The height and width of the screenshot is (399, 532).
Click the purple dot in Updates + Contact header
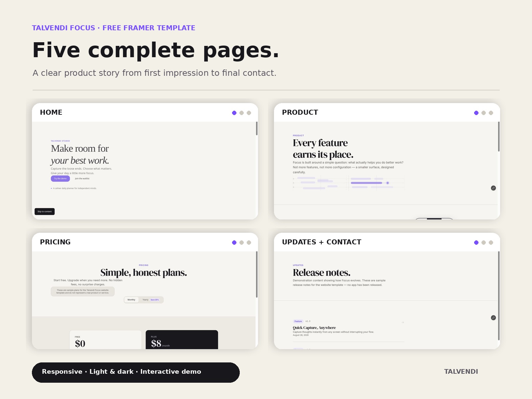[476, 242]
